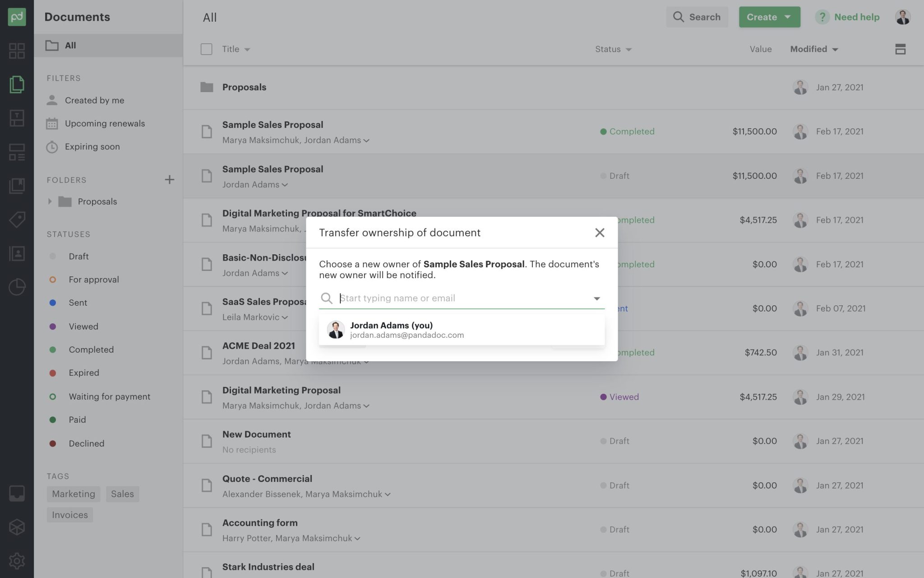Filter documents by Draft status

click(x=79, y=256)
